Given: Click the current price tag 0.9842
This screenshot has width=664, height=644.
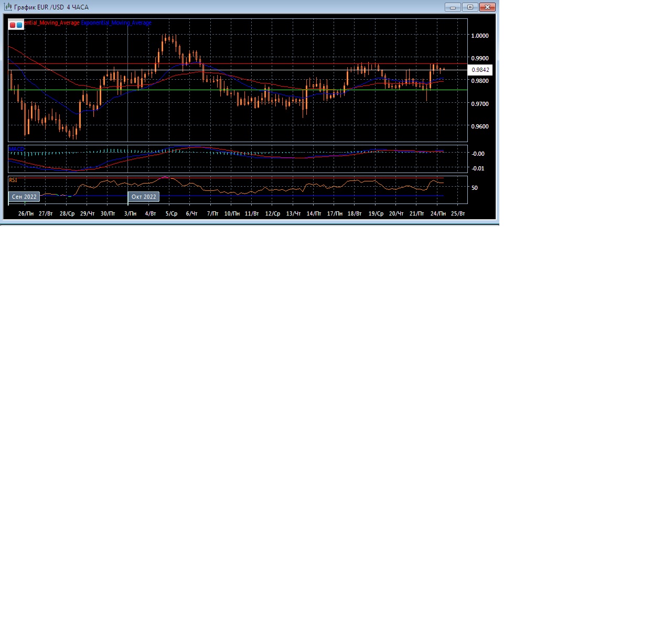Looking at the screenshot, I should coord(480,70).
